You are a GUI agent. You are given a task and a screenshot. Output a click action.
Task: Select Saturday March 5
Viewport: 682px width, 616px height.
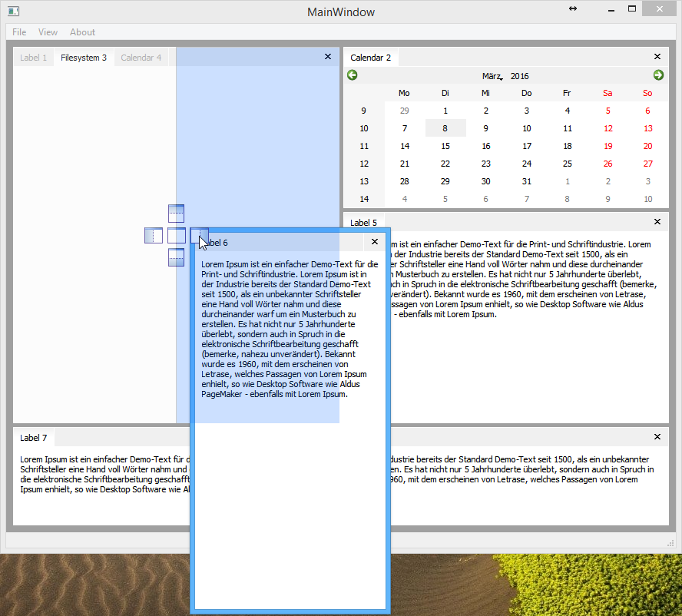(608, 111)
